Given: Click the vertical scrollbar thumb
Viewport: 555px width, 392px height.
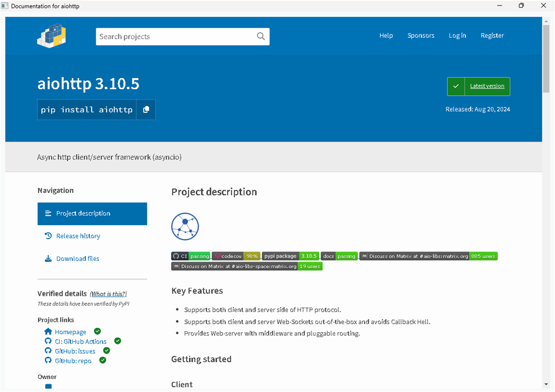Looking at the screenshot, I should pos(546,58).
